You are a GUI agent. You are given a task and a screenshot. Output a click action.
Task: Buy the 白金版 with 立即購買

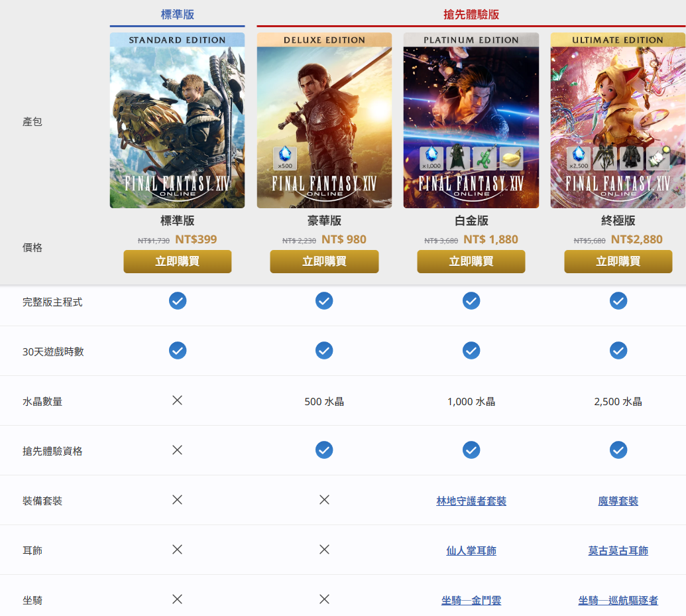pyautogui.click(x=471, y=261)
